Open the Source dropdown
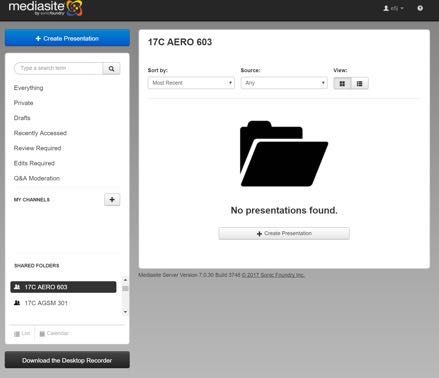 (x=284, y=83)
